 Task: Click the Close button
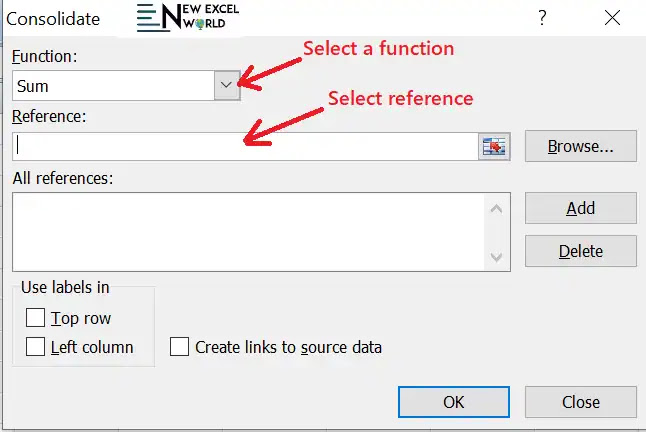pyautogui.click(x=580, y=402)
